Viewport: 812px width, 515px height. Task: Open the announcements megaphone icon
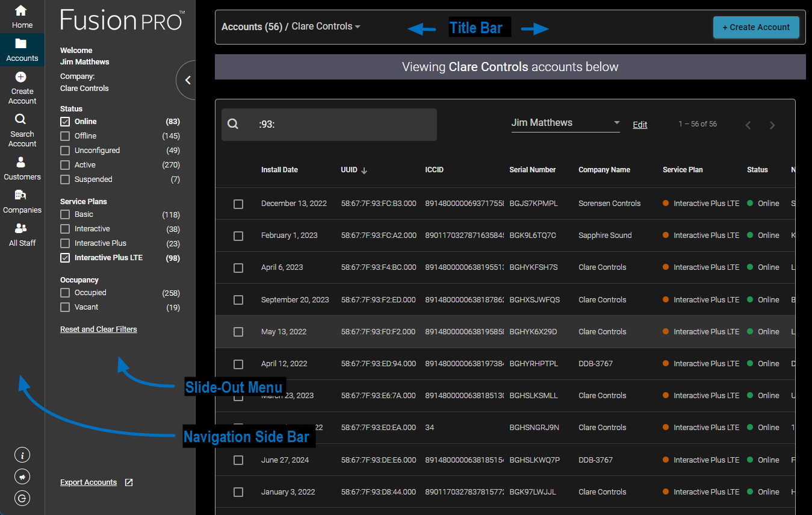[22, 476]
